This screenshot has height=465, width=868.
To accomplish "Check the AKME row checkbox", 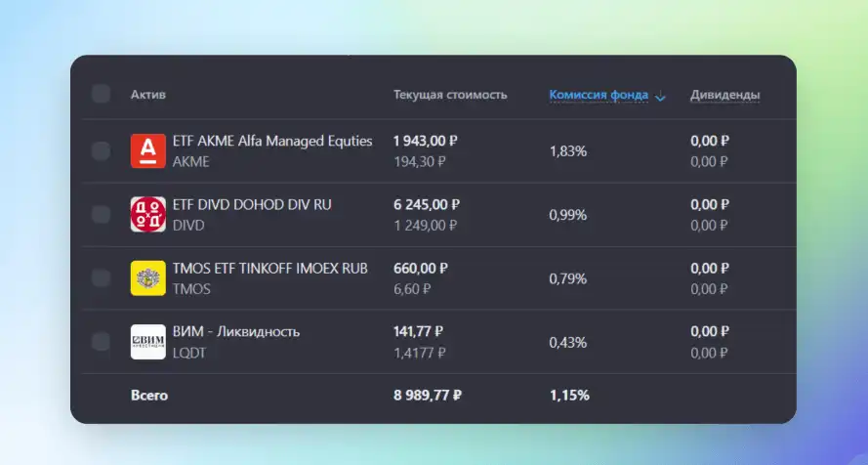I will (101, 150).
